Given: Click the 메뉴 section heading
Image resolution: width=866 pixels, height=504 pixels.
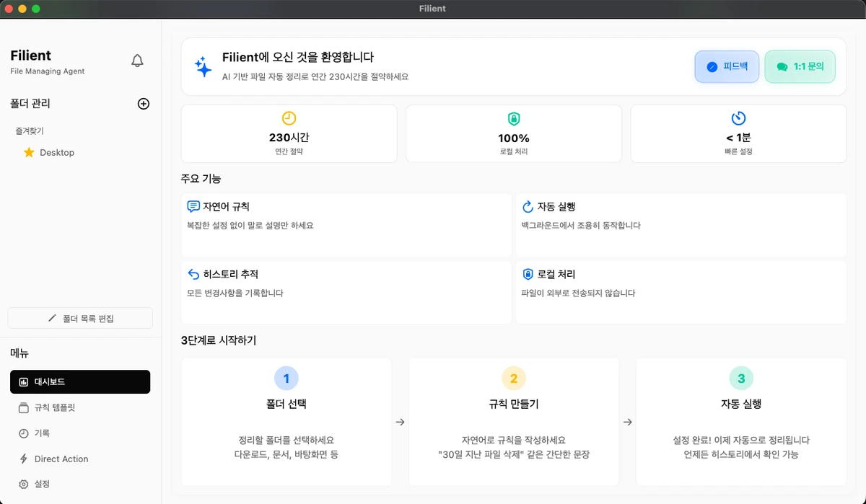Looking at the screenshot, I should [19, 353].
